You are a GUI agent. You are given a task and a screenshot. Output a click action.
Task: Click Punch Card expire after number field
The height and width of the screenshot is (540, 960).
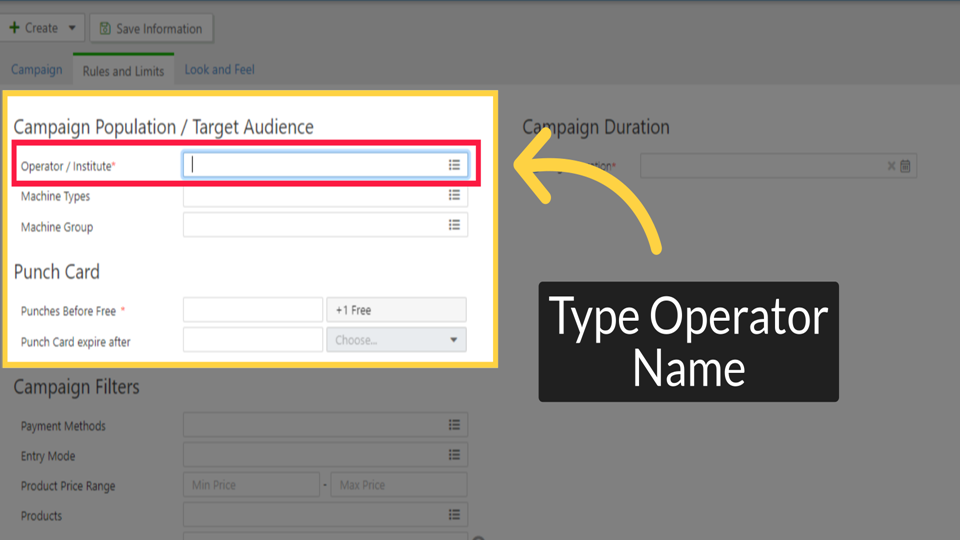click(x=253, y=340)
